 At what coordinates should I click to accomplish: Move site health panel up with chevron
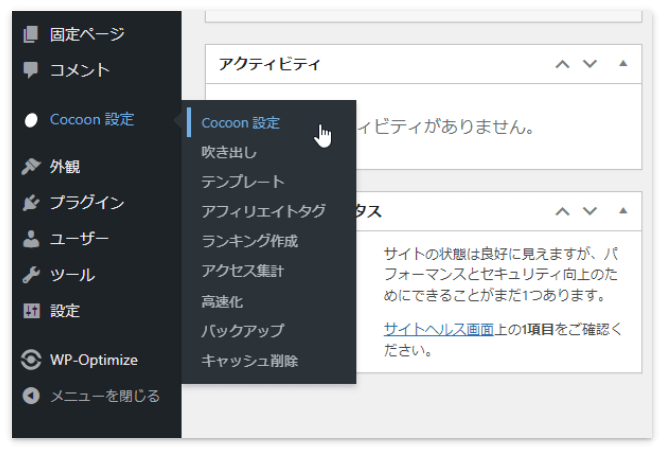click(x=562, y=211)
